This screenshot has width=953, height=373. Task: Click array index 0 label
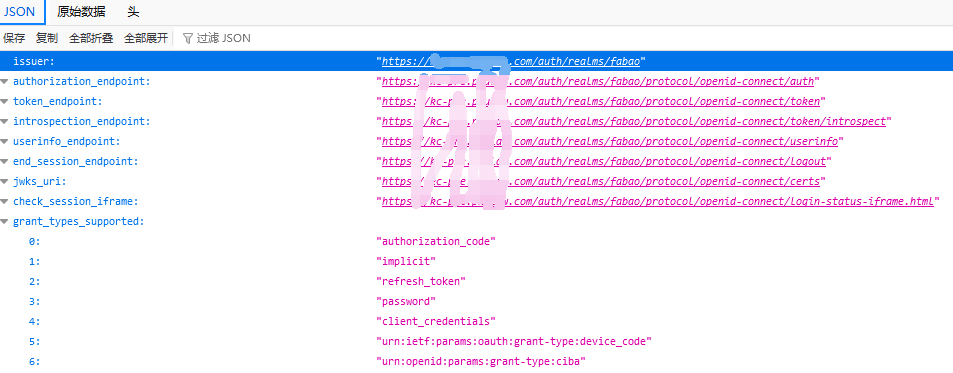(x=34, y=242)
